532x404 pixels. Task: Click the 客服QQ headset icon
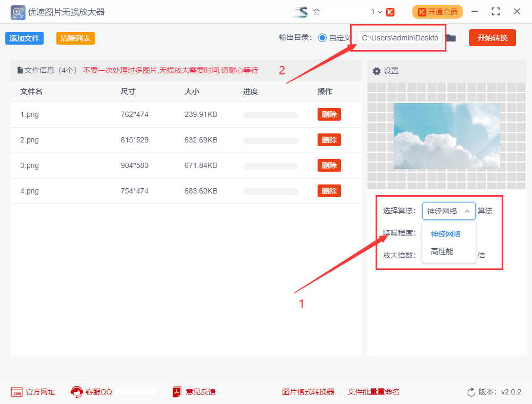[x=77, y=392]
